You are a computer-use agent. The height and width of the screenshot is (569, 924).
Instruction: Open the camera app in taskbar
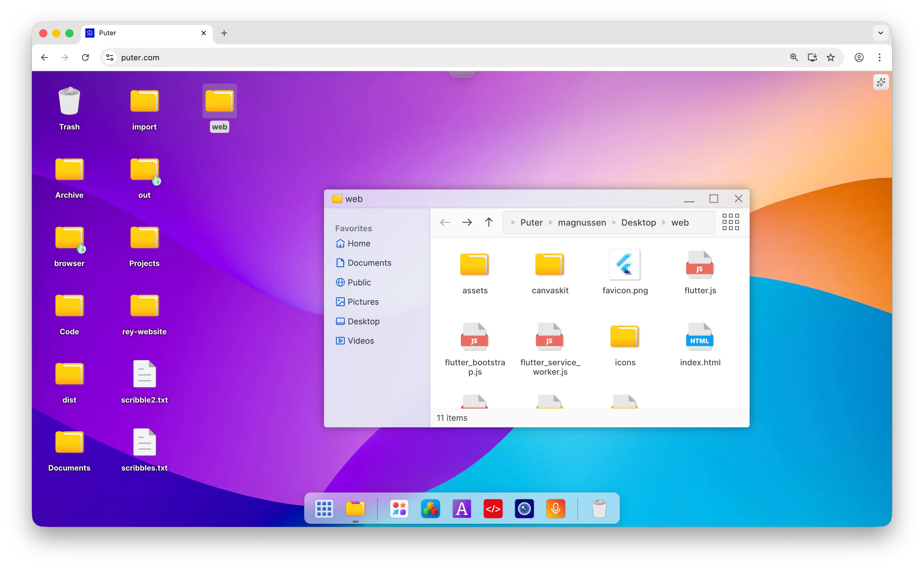(x=524, y=509)
